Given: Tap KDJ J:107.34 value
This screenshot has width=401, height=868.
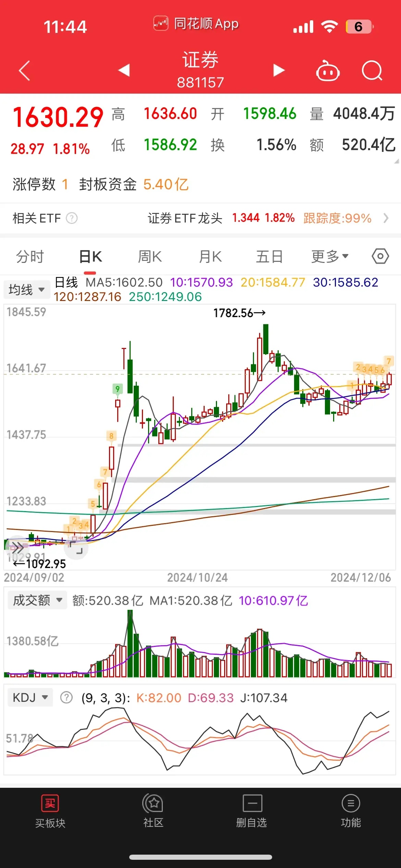Looking at the screenshot, I should pyautogui.click(x=264, y=698).
